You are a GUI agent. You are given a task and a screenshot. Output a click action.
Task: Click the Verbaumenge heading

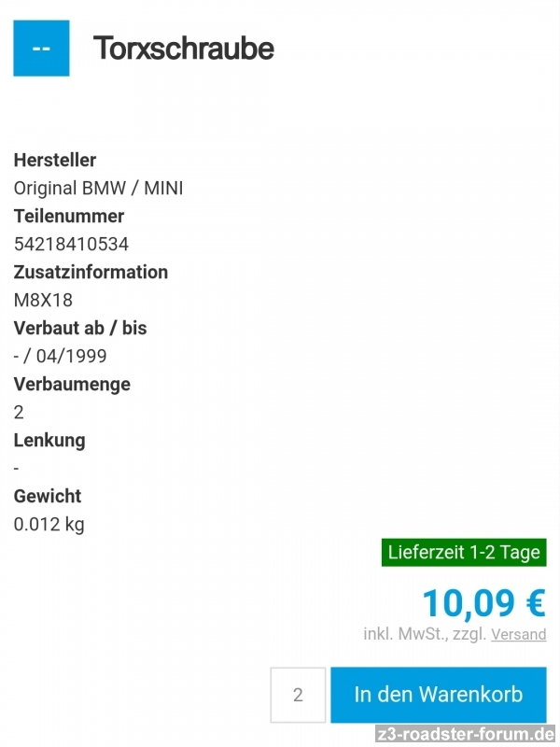coord(72,384)
